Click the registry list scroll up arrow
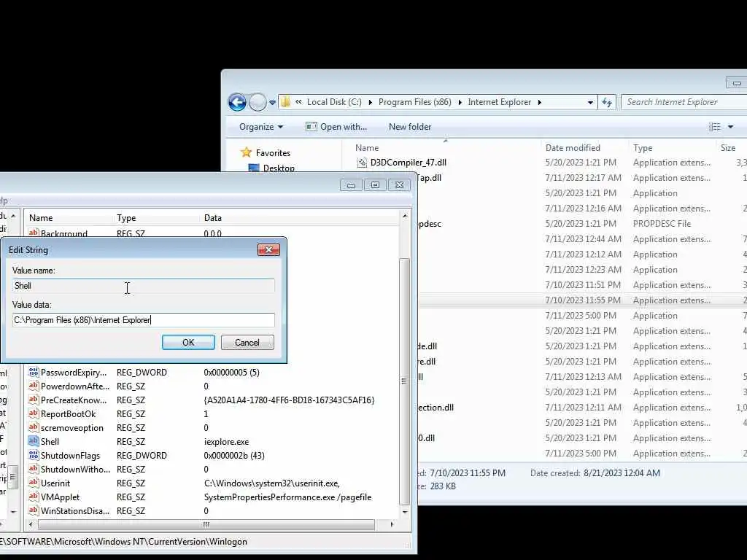 404,216
